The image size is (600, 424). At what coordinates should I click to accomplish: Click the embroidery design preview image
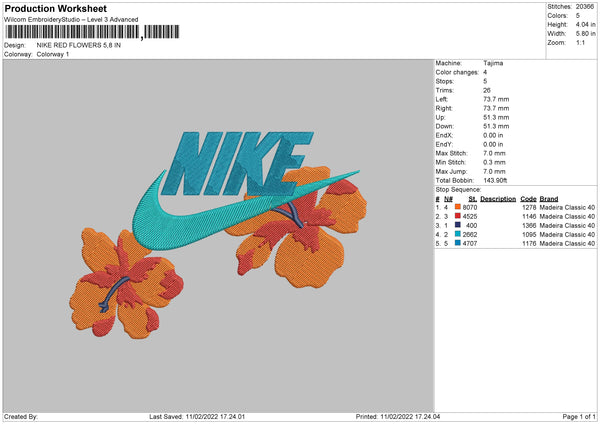click(x=218, y=235)
